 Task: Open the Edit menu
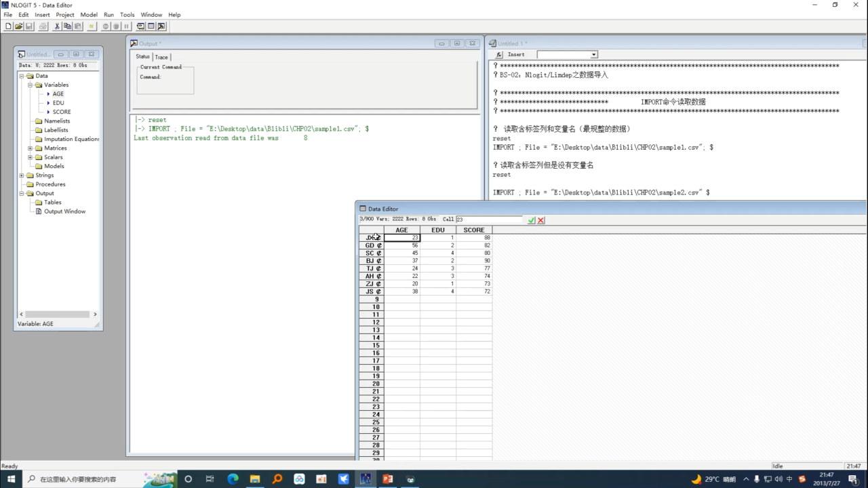[24, 14]
